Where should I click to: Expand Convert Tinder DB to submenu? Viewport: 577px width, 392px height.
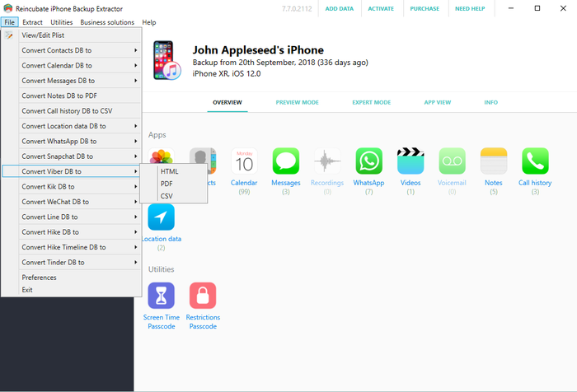tap(80, 262)
